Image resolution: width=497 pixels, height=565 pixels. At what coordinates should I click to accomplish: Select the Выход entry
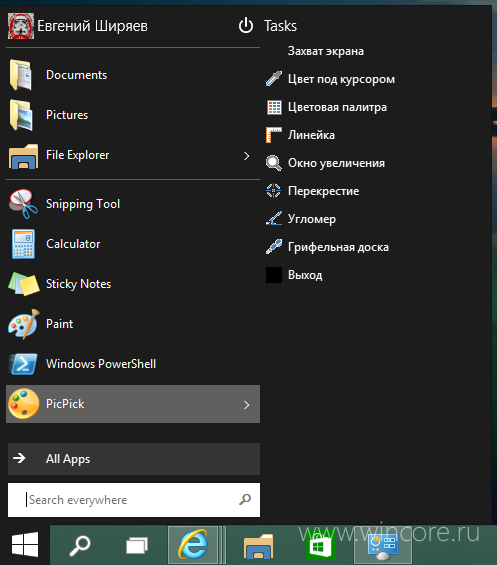pos(305,275)
